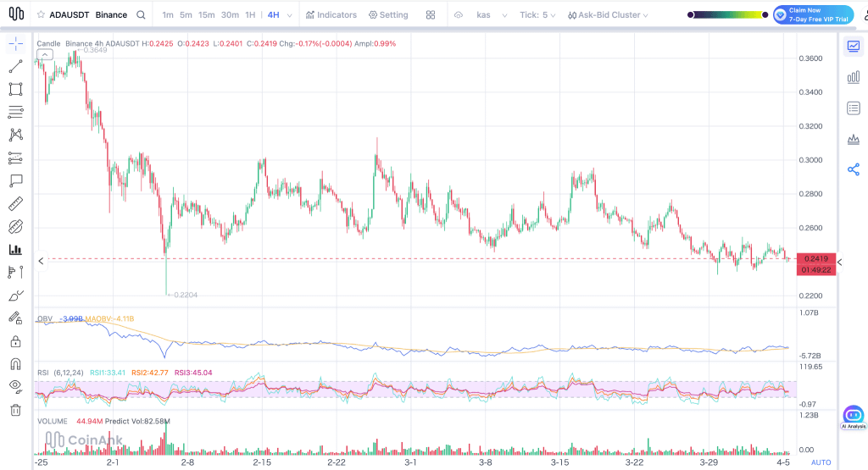Select the trend line drawing tool

click(x=15, y=66)
